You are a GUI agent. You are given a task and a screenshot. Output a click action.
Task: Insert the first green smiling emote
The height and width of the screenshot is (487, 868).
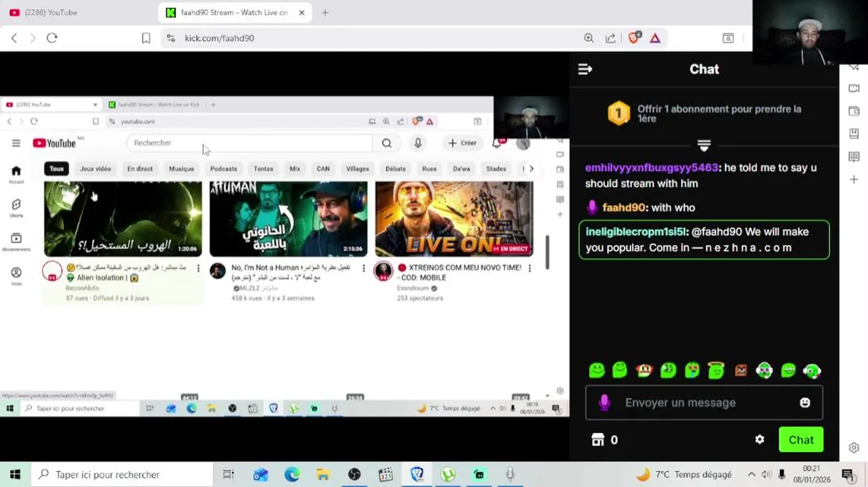596,370
